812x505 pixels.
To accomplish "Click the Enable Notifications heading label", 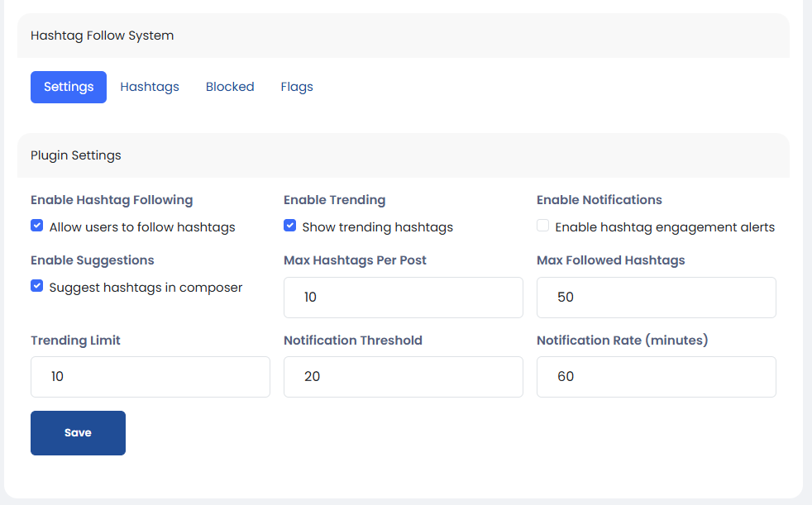I will point(599,200).
